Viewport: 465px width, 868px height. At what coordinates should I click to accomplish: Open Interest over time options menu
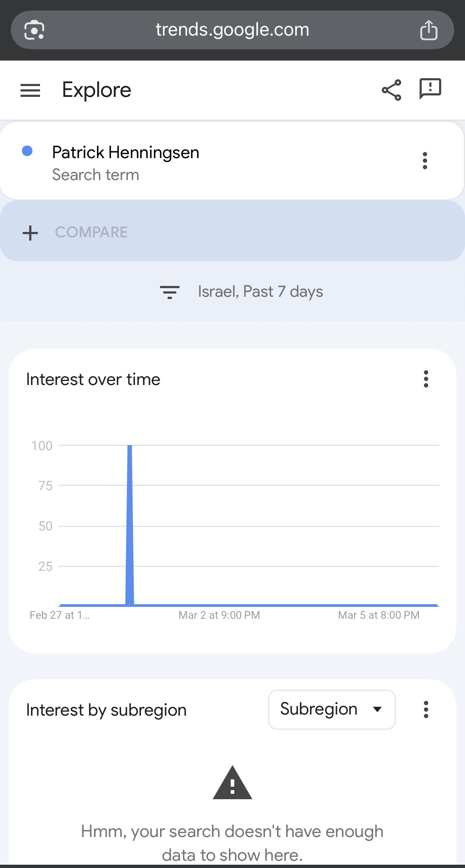(426, 379)
